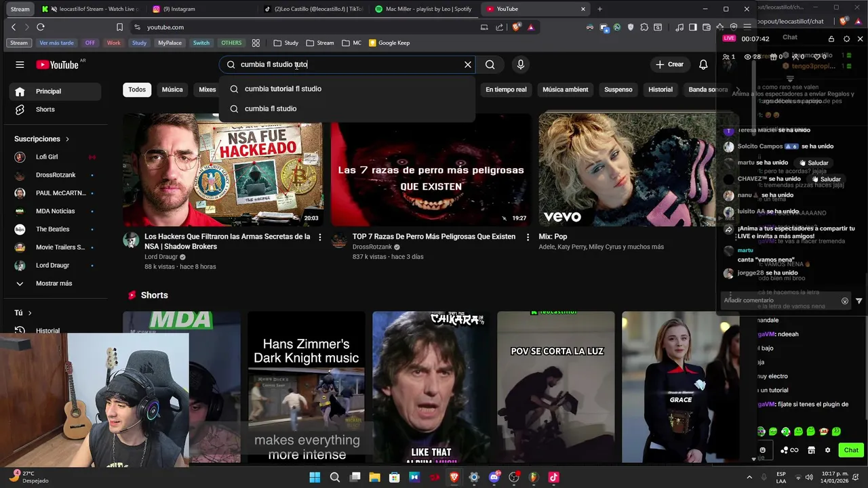The width and height of the screenshot is (868, 488).
Task: Open settings gear in the live chat panel
Action: (x=846, y=39)
